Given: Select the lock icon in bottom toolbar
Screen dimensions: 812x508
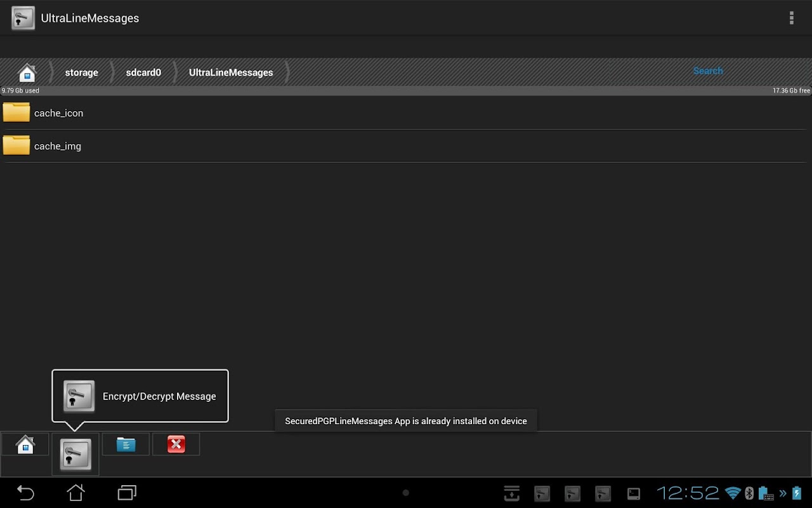Looking at the screenshot, I should 75,454.
